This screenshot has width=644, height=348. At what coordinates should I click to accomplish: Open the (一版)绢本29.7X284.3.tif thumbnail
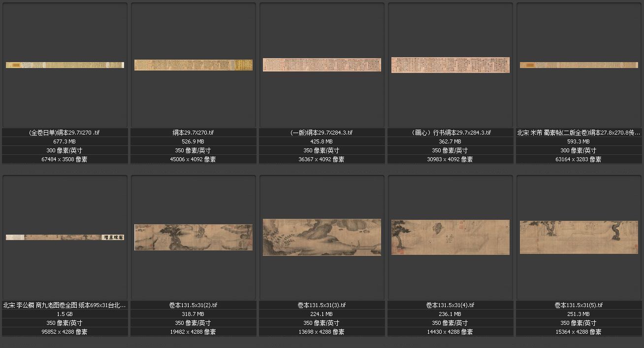(322, 65)
